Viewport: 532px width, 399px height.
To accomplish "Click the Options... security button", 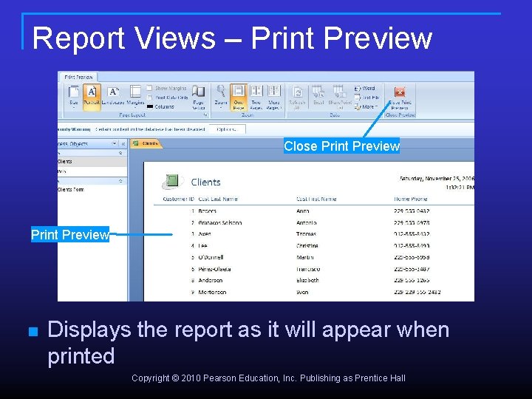I will coord(227,129).
